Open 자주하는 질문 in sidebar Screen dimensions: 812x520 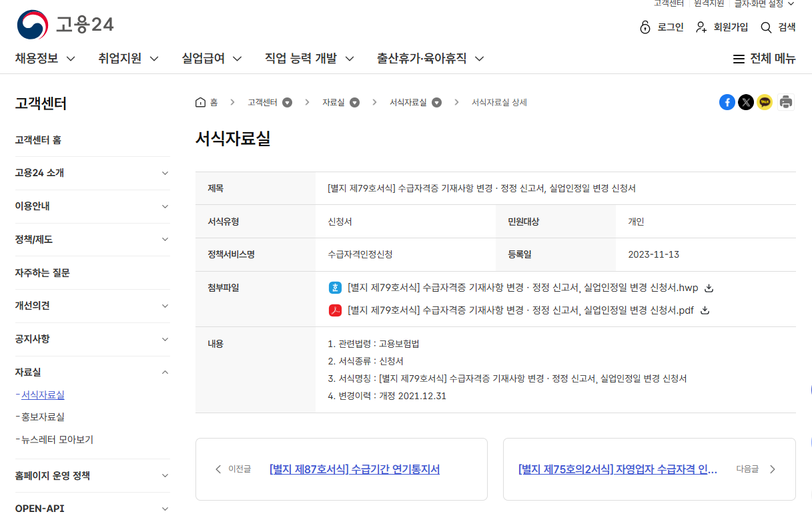(42, 272)
